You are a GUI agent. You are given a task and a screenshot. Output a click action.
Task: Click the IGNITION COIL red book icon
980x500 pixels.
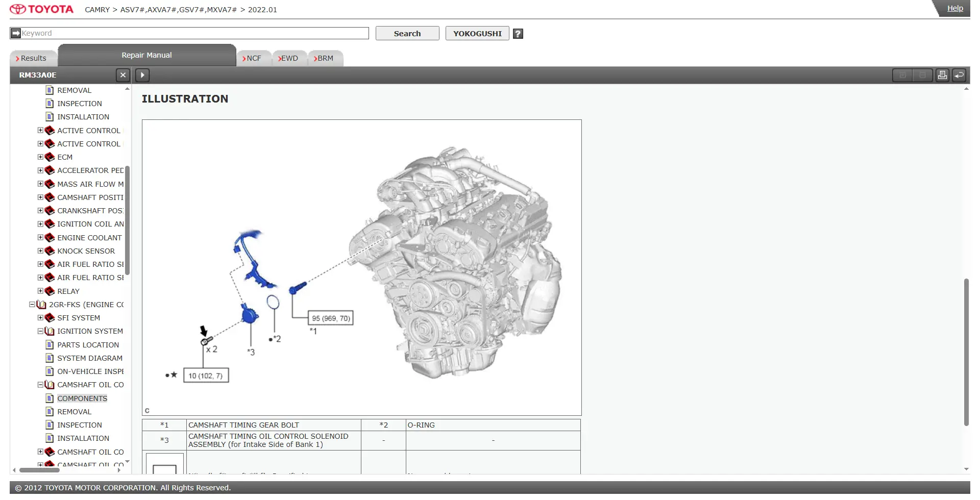pyautogui.click(x=50, y=224)
